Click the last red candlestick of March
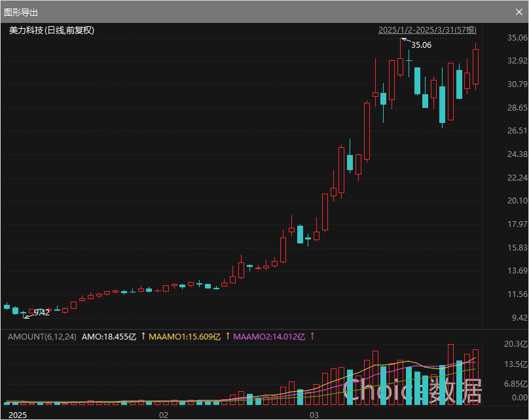The image size is (529, 420). (476, 67)
